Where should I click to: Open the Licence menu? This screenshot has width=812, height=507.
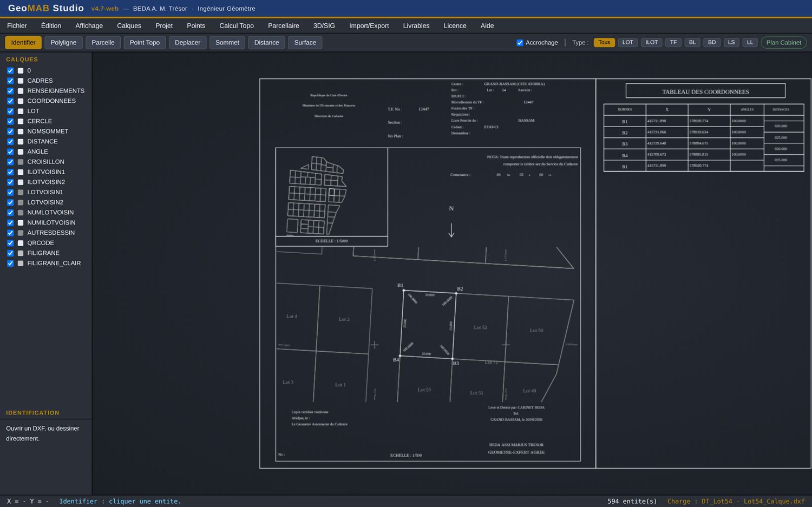pyautogui.click(x=455, y=25)
